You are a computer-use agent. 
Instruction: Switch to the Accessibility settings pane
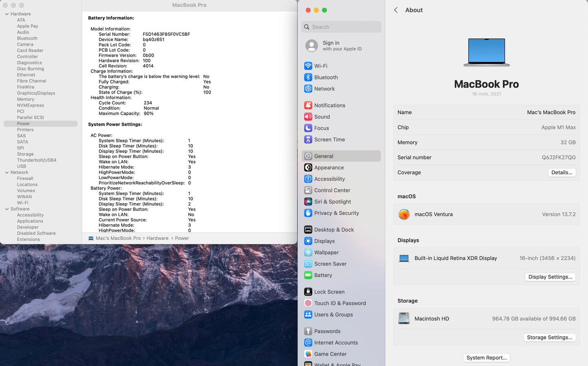(329, 179)
